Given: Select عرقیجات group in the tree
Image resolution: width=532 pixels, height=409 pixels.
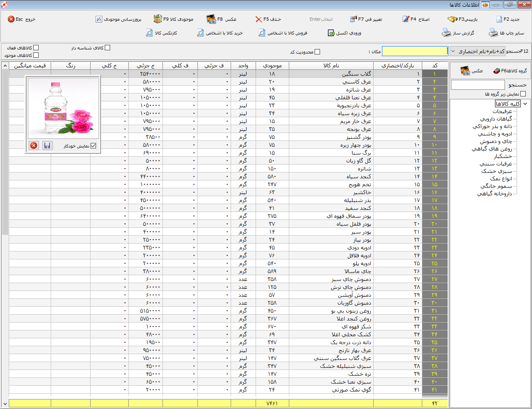Looking at the screenshot, I should 502,111.
